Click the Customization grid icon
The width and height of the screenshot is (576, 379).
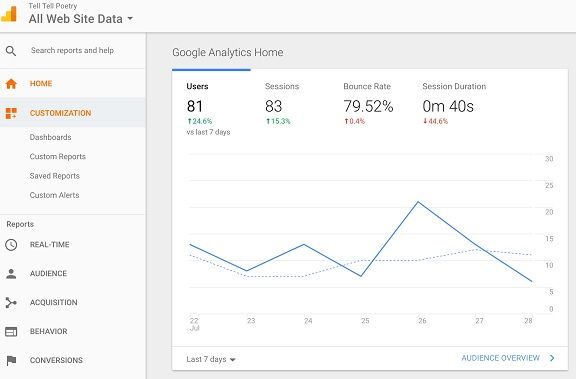[x=11, y=113]
